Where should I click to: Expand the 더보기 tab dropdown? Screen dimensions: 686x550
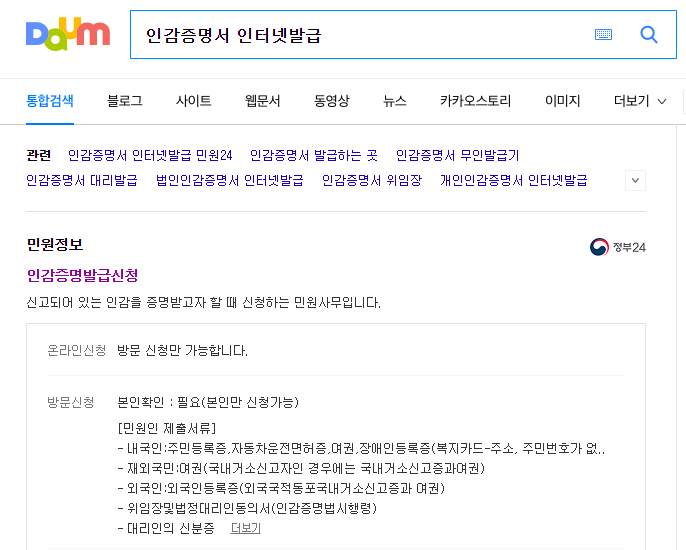point(640,101)
